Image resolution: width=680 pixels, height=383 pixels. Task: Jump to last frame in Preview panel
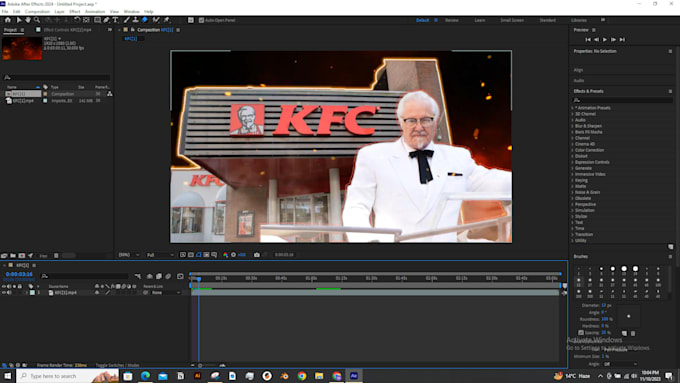[622, 39]
